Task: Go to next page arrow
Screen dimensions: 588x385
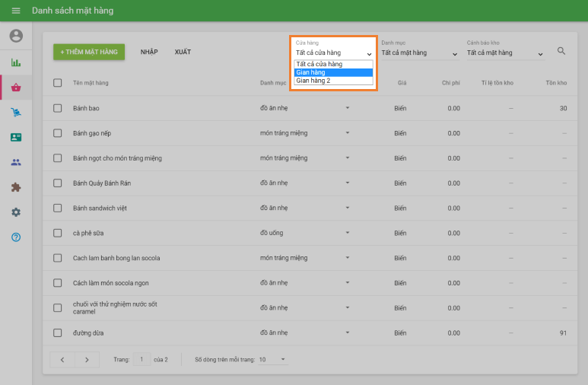Action: click(x=87, y=359)
